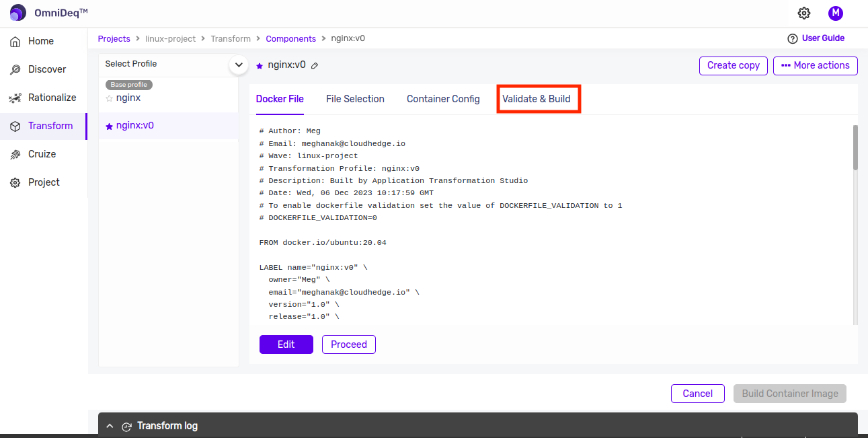Screen dimensions: 868x438
Task: Select the nginx base profile
Action: coord(169,94)
